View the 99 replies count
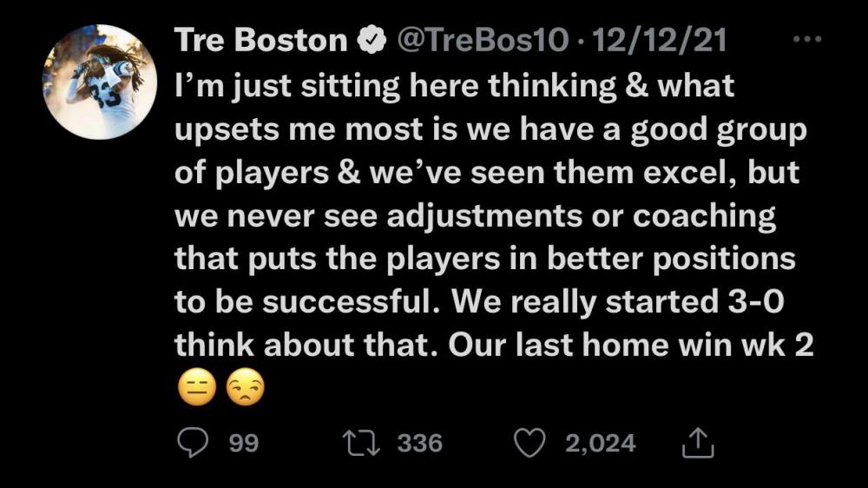Viewport: 868px width, 488px height. tap(244, 444)
